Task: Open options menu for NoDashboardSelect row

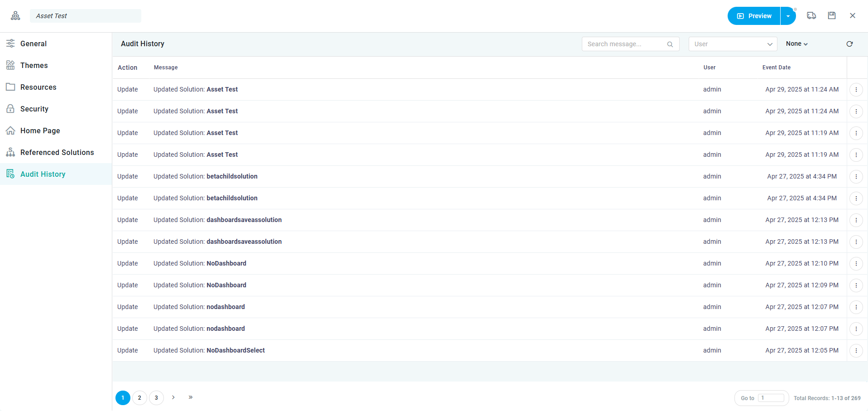Action: coord(856,351)
